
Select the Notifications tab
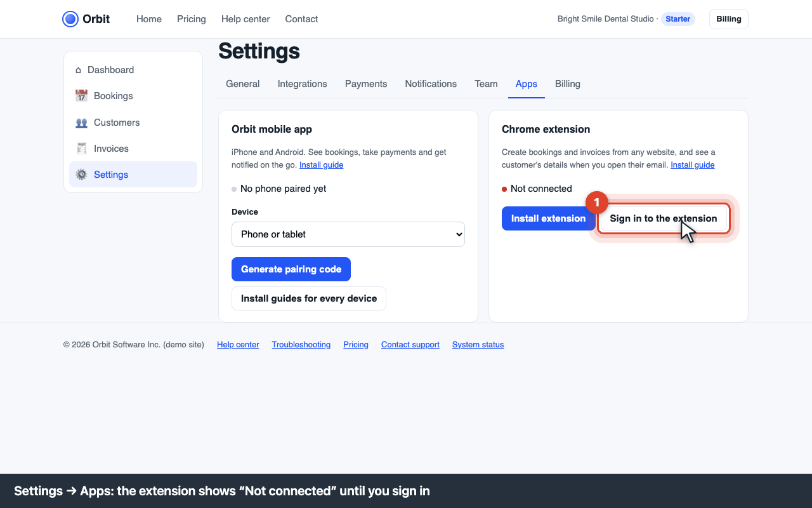tap(431, 84)
